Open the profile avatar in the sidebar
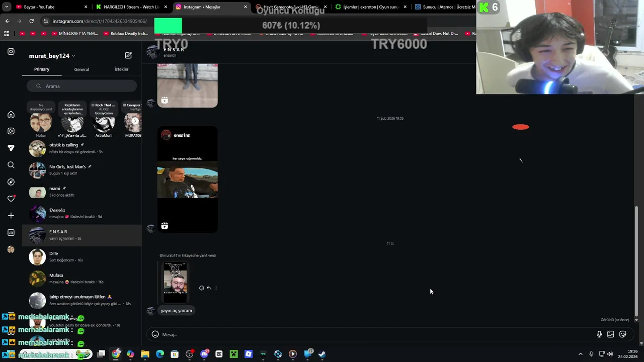644x362 pixels. pyautogui.click(x=11, y=249)
